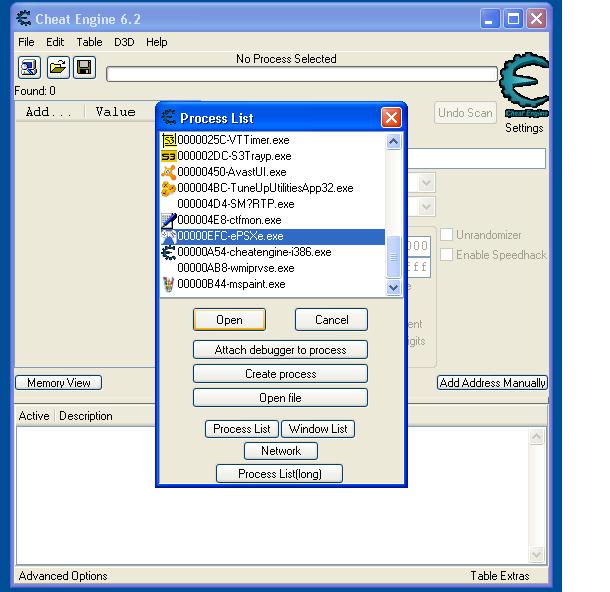Viewport: 610px width, 592px height.
Task: Click the process list scroll down arrow
Action: (393, 287)
